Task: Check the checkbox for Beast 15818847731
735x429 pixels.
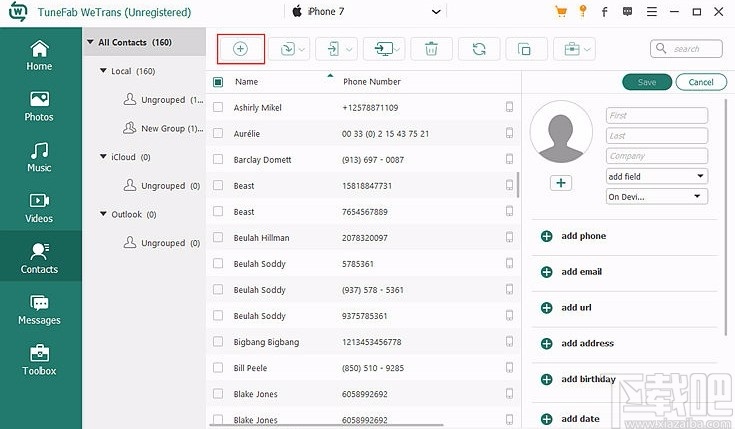Action: pyautogui.click(x=218, y=185)
